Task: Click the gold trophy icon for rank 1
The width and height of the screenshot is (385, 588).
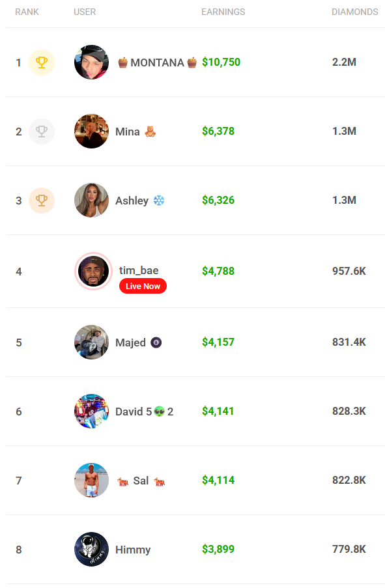Action: coord(42,63)
